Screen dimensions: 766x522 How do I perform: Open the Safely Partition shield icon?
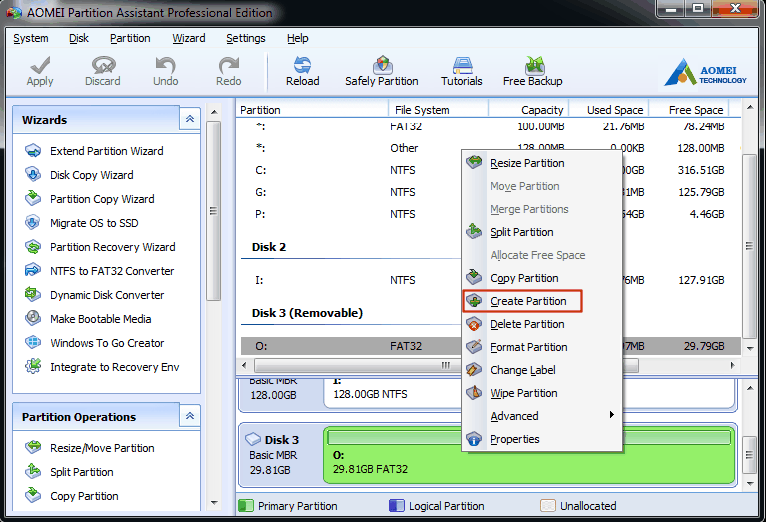pos(383,65)
